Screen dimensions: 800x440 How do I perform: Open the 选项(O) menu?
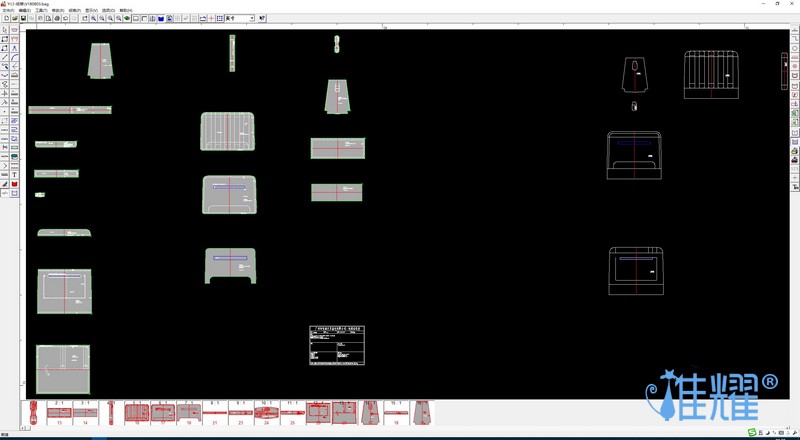108,10
